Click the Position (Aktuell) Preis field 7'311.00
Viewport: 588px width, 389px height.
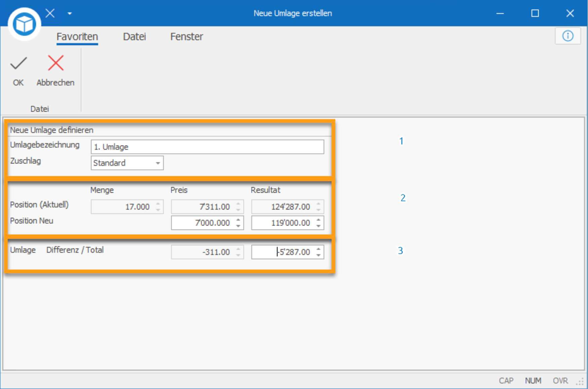[207, 207]
